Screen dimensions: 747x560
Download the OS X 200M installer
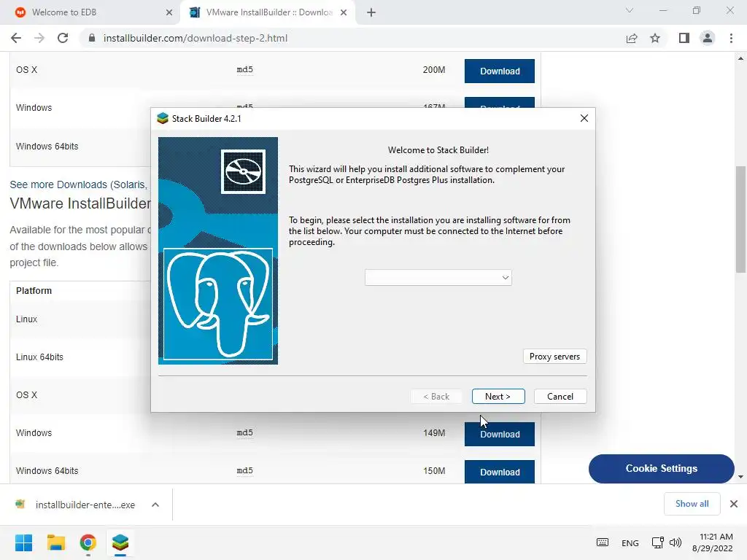point(499,71)
